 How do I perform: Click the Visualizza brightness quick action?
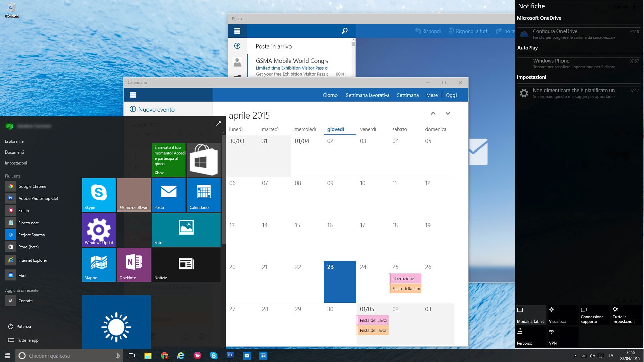point(563,315)
